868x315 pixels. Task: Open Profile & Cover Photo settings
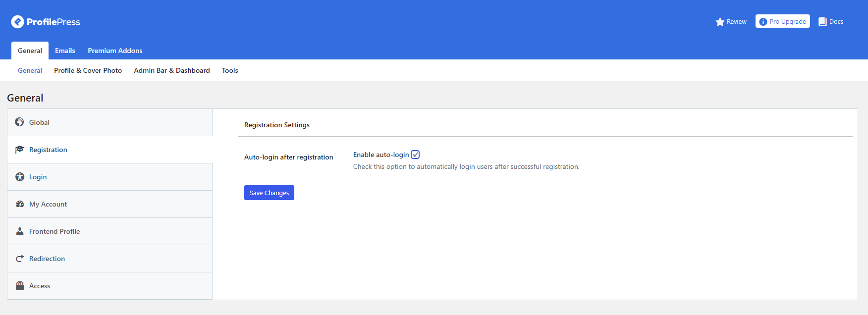pos(88,70)
